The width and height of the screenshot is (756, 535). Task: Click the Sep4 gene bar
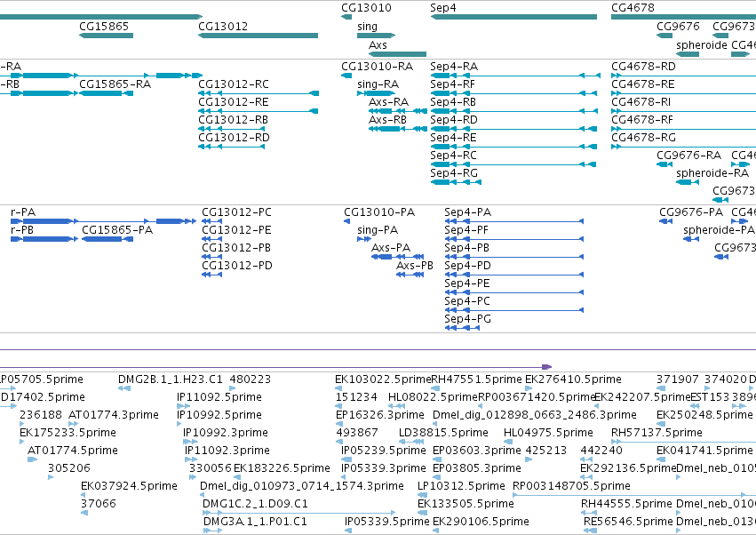point(513,17)
